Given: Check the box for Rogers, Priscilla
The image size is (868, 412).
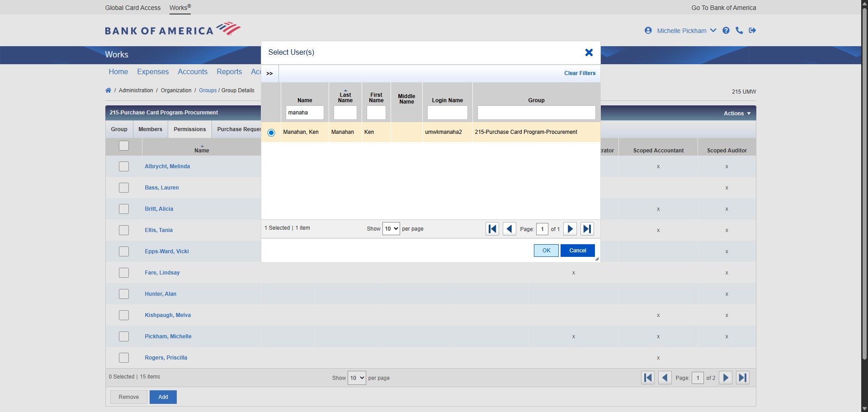Looking at the screenshot, I should [124, 358].
